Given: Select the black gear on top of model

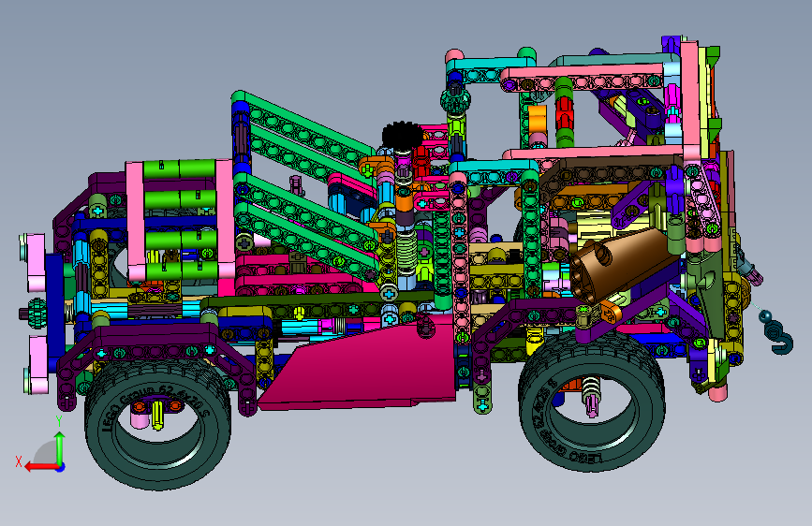Looking at the screenshot, I should tap(403, 135).
